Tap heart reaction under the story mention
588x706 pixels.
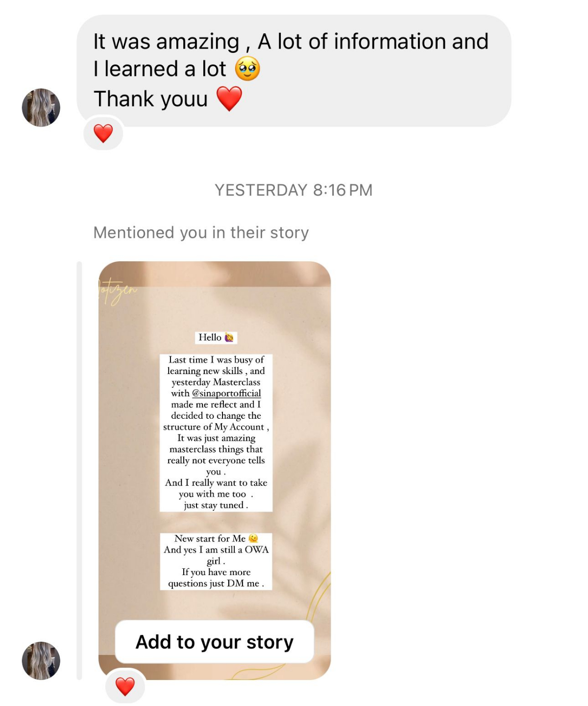click(125, 686)
